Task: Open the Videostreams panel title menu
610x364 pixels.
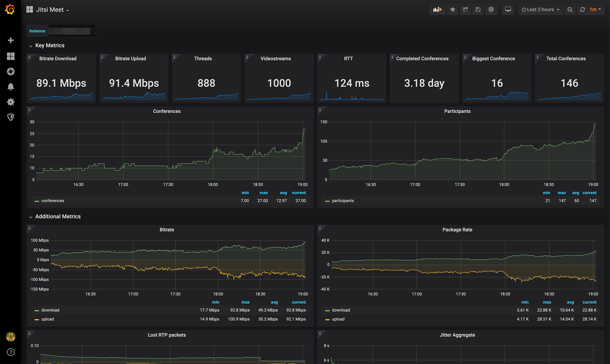Action: pyautogui.click(x=276, y=58)
